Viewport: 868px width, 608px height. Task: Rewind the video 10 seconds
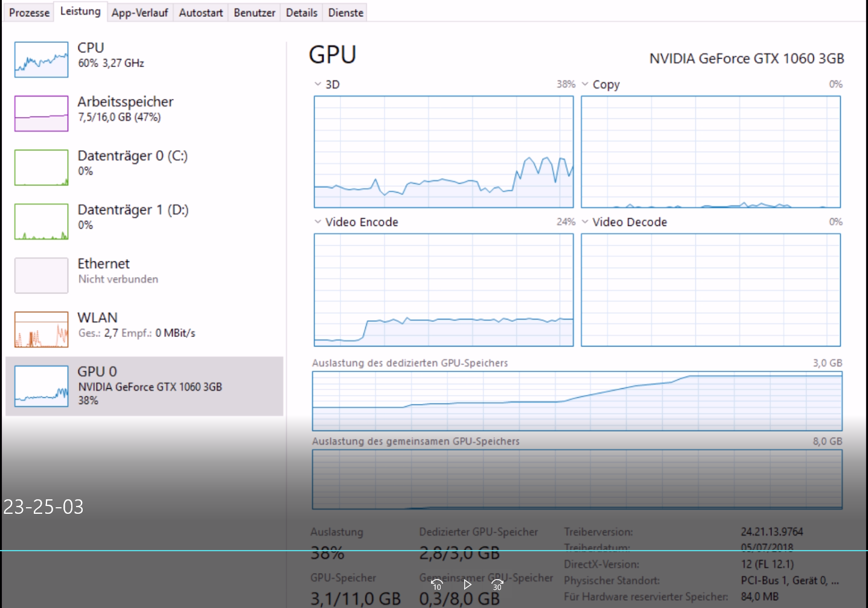[x=437, y=584]
